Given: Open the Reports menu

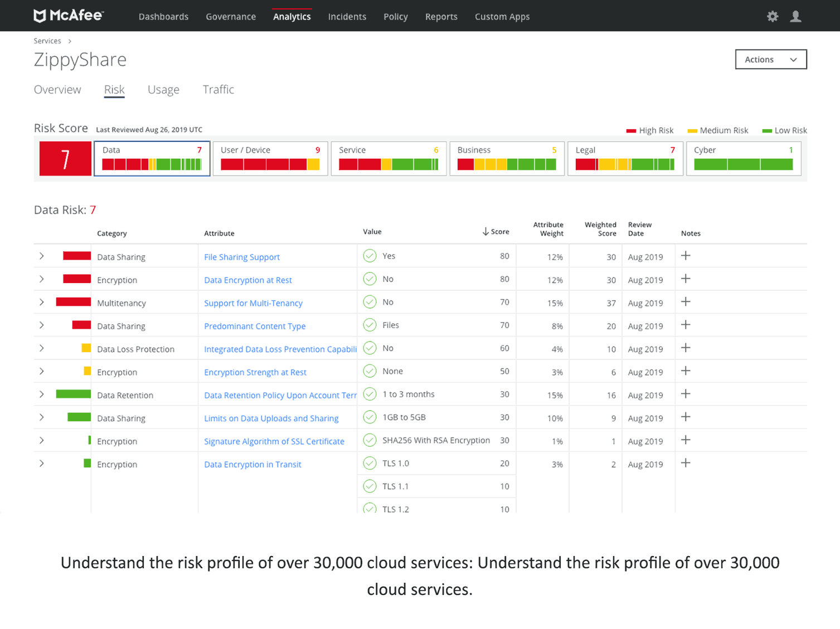Looking at the screenshot, I should tap(441, 17).
